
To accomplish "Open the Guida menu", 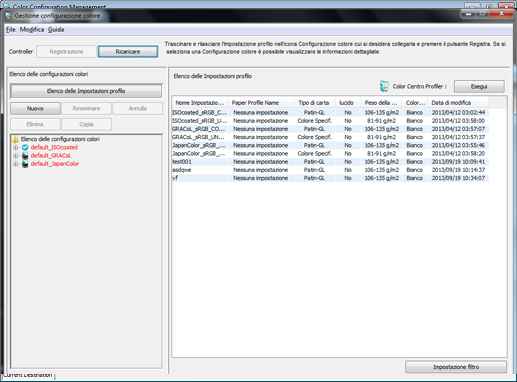I will (x=56, y=30).
